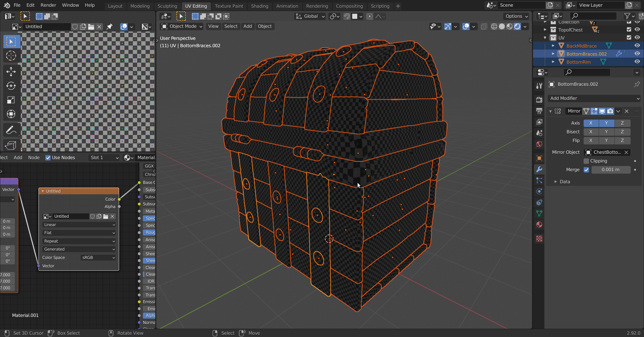Switch viewport to Rendered shading mode

(518, 26)
